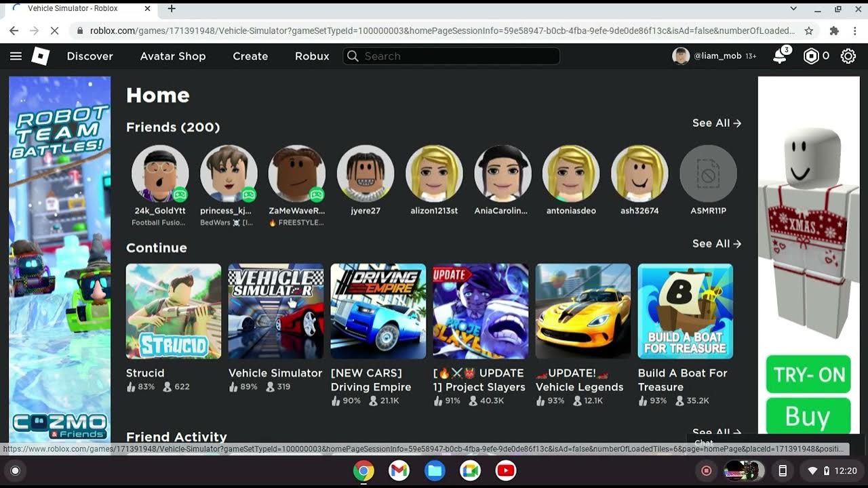The height and width of the screenshot is (488, 868).
Task: Bookmark this page with the star icon
Action: [x=808, y=30]
